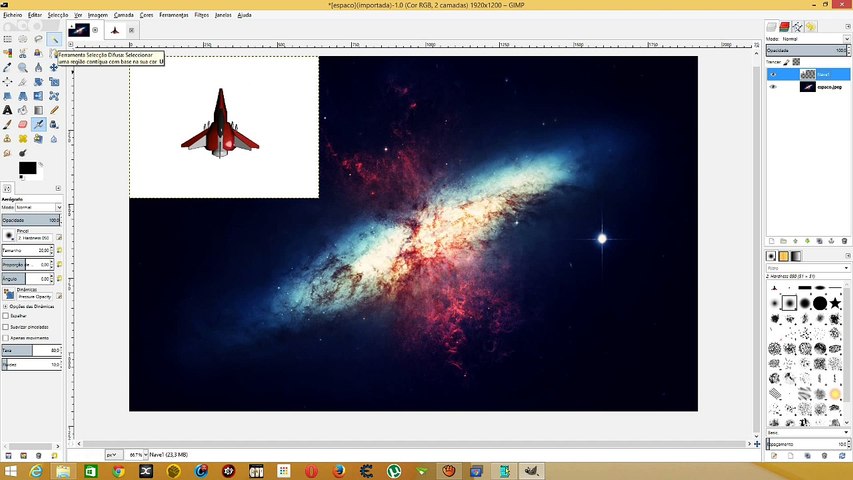Toggle visibility of the espaco.jpeg layer

click(x=773, y=87)
